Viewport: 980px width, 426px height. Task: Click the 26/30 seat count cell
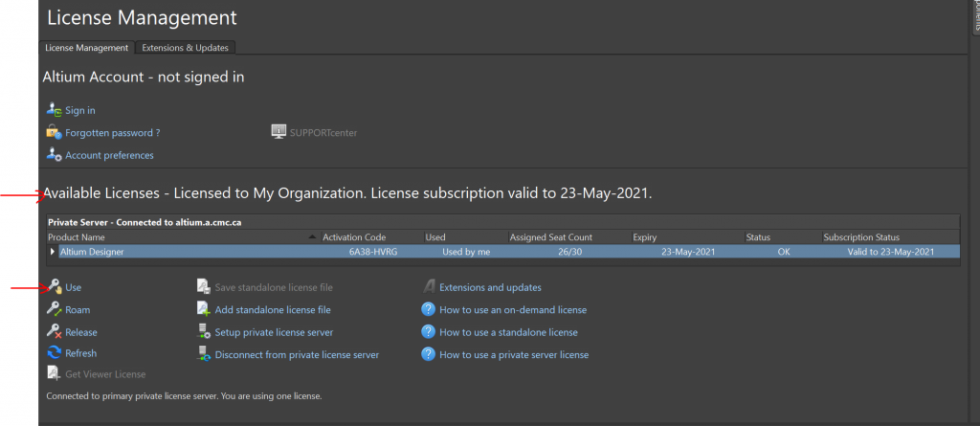tap(568, 252)
